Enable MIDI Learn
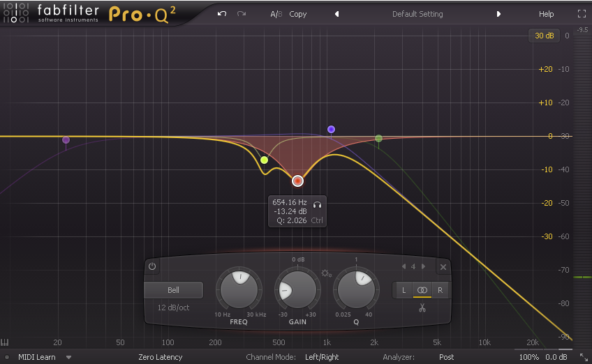The image size is (592, 364). coord(36,357)
